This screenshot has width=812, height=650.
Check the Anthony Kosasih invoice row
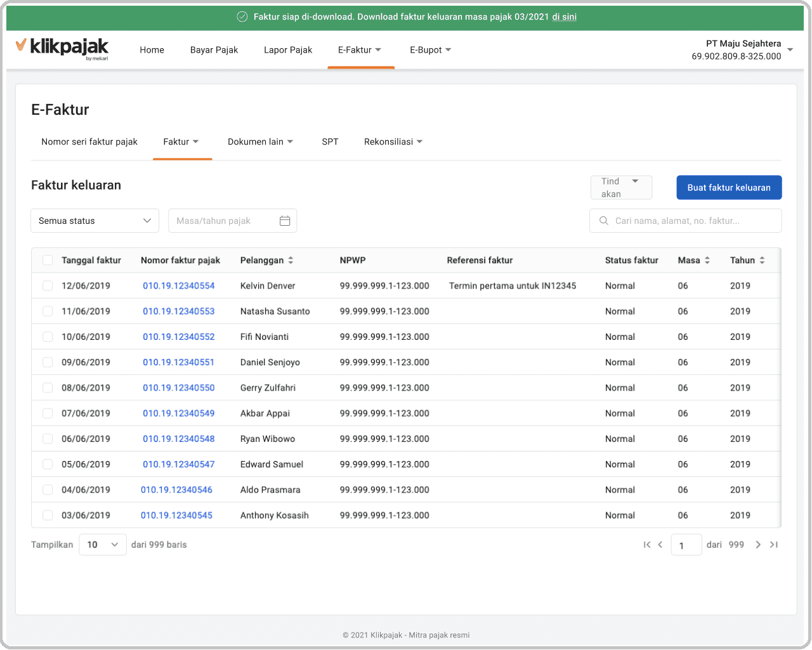(48, 515)
